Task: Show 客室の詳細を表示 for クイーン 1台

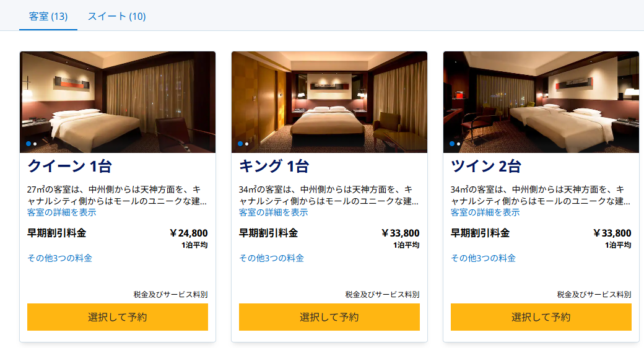Action: coord(62,212)
